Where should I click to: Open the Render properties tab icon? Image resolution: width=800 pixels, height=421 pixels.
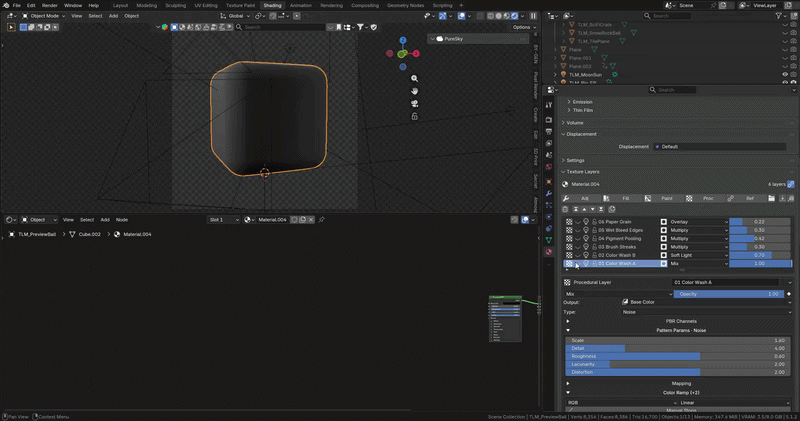[x=549, y=120]
